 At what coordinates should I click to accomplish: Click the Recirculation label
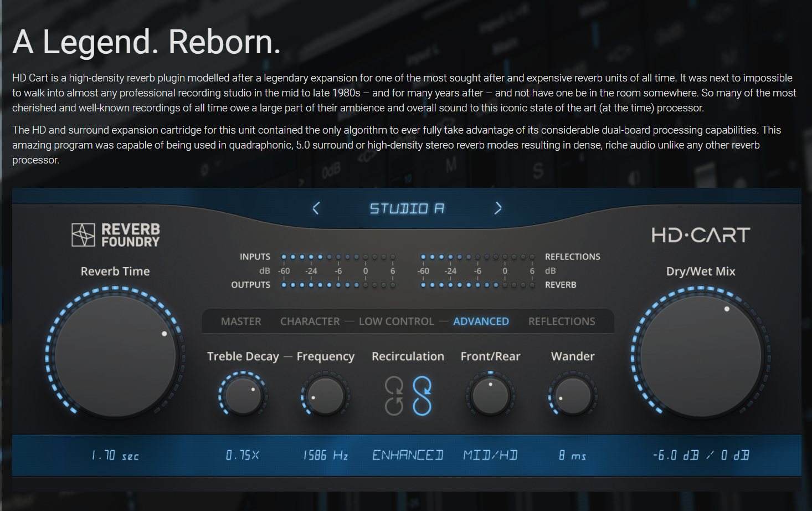408,356
